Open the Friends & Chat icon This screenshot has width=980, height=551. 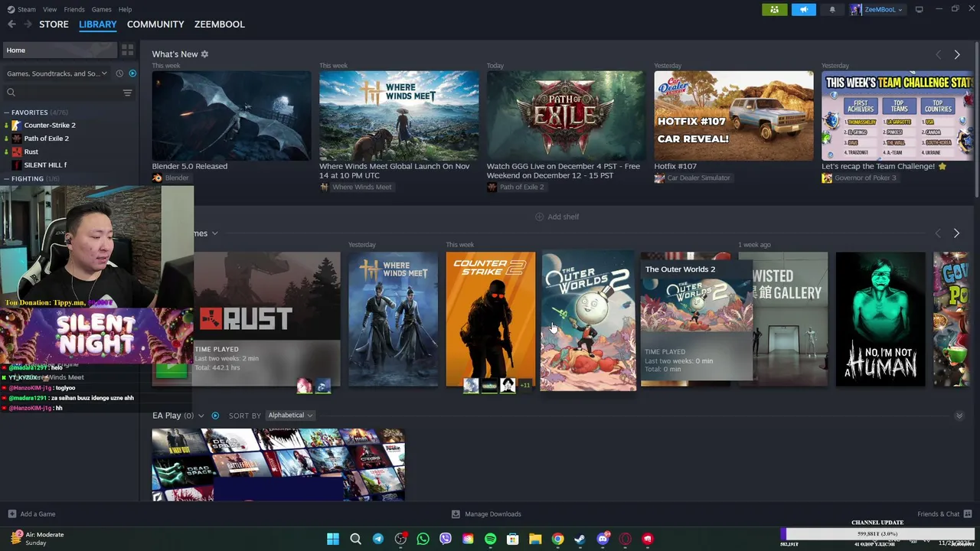[x=968, y=514]
